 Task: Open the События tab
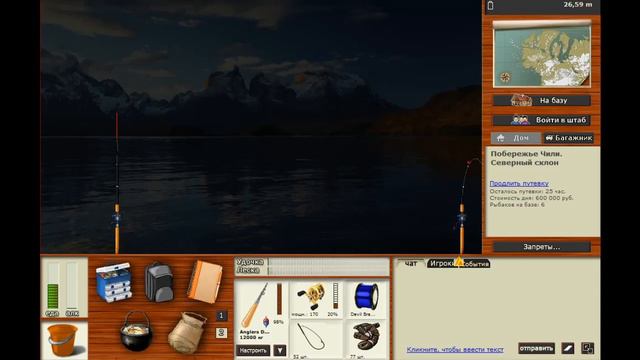(x=476, y=264)
